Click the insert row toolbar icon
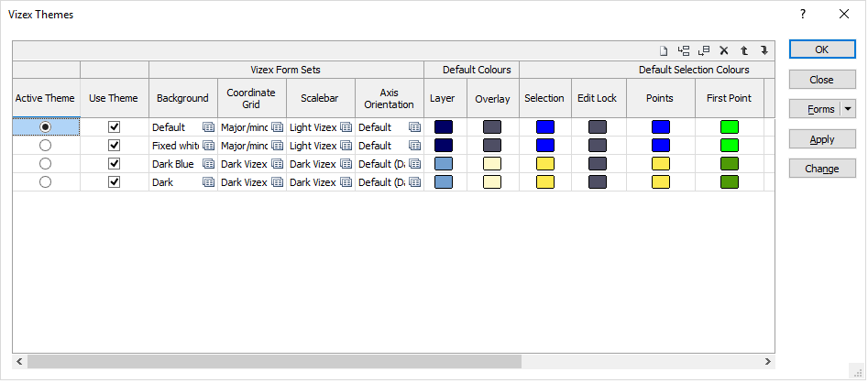The height and width of the screenshot is (383, 868). pos(684,51)
